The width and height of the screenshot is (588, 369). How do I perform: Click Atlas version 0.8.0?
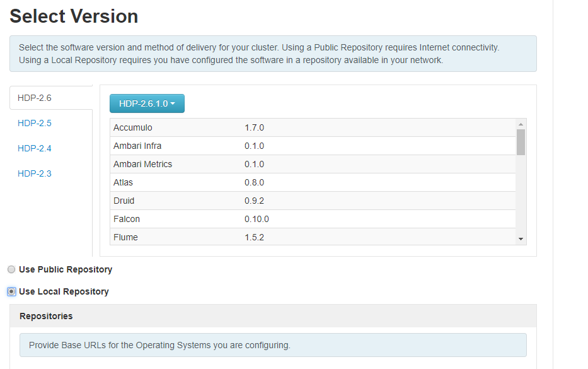coord(254,182)
